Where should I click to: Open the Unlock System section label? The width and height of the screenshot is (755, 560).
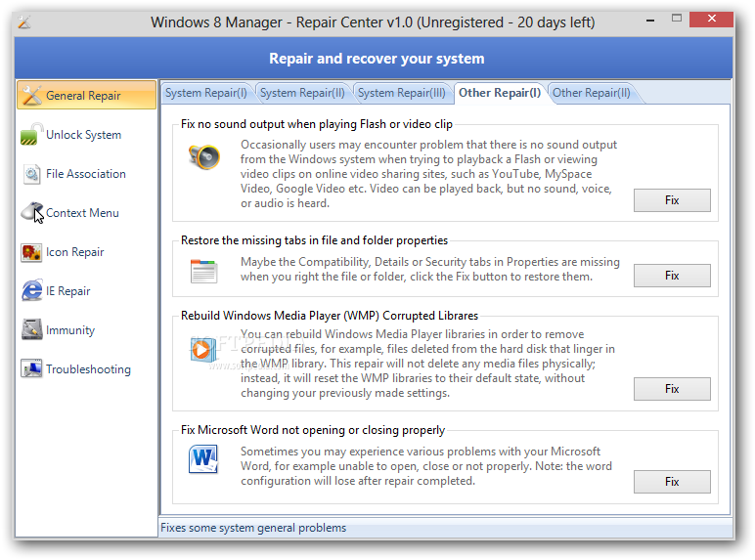(x=83, y=135)
